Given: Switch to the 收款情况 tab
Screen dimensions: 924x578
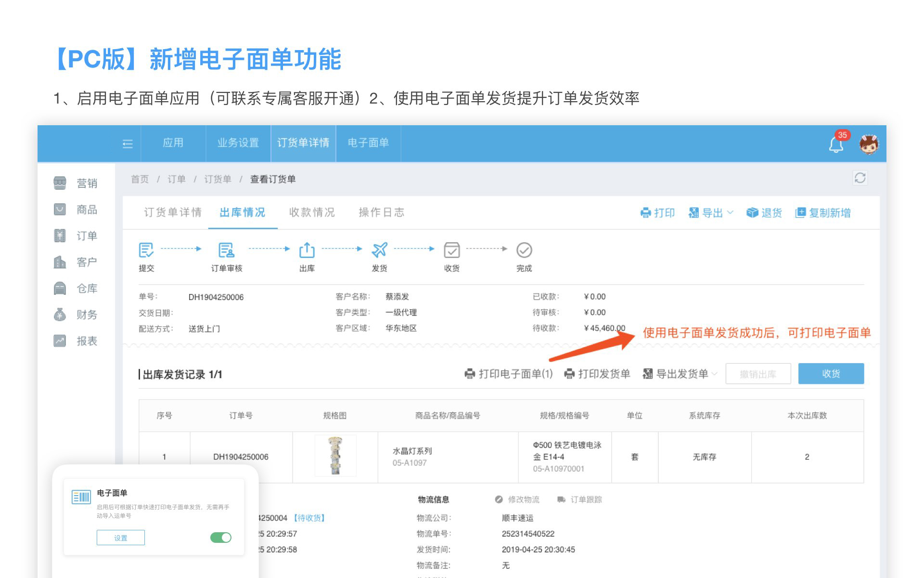Looking at the screenshot, I should click(312, 212).
